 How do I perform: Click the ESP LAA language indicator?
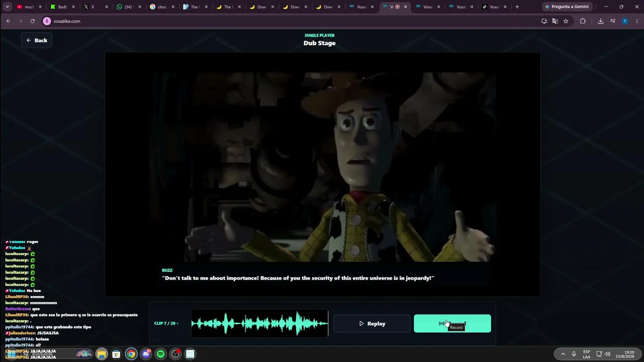[x=587, y=354]
